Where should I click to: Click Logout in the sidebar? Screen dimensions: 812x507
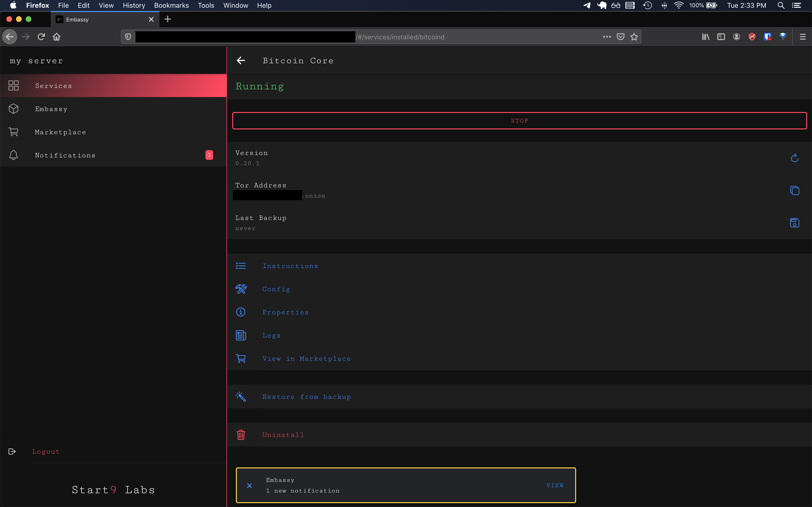tap(46, 452)
